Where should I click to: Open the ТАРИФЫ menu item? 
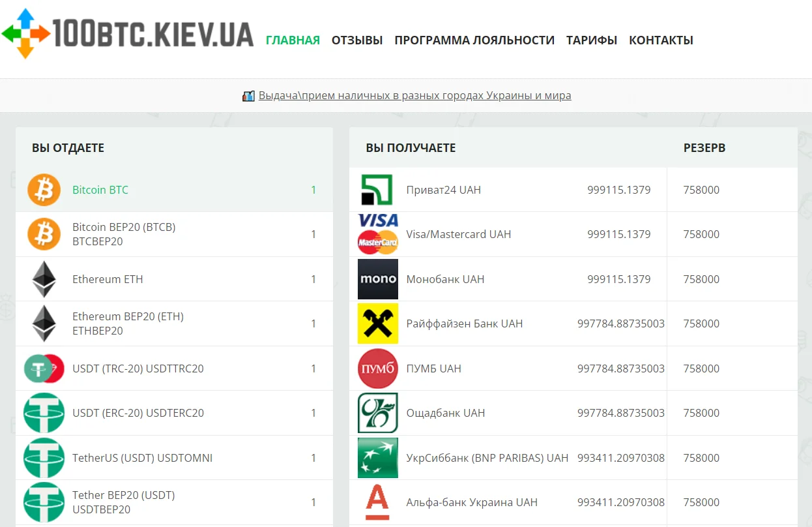(x=592, y=40)
